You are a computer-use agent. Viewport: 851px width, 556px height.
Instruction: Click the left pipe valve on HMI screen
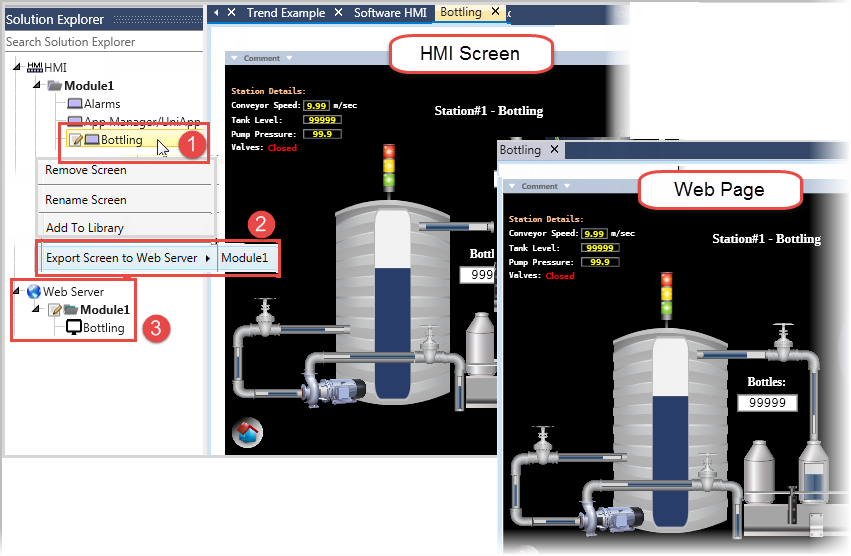(x=265, y=318)
